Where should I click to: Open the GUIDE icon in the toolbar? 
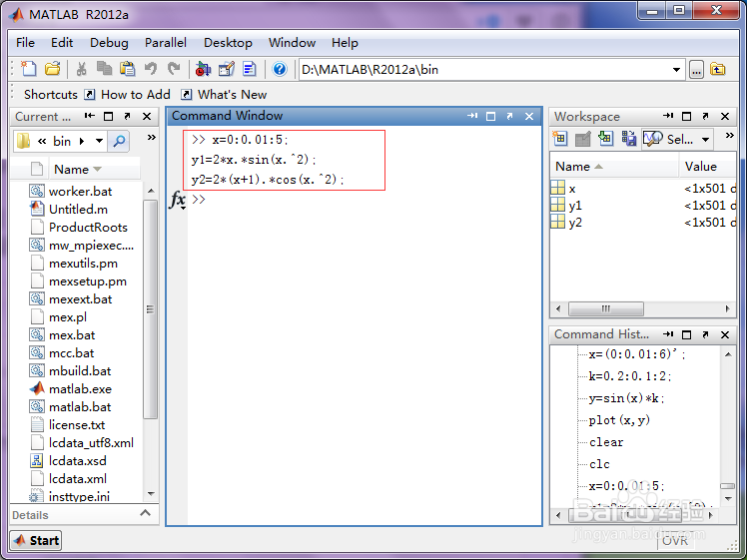point(227,70)
